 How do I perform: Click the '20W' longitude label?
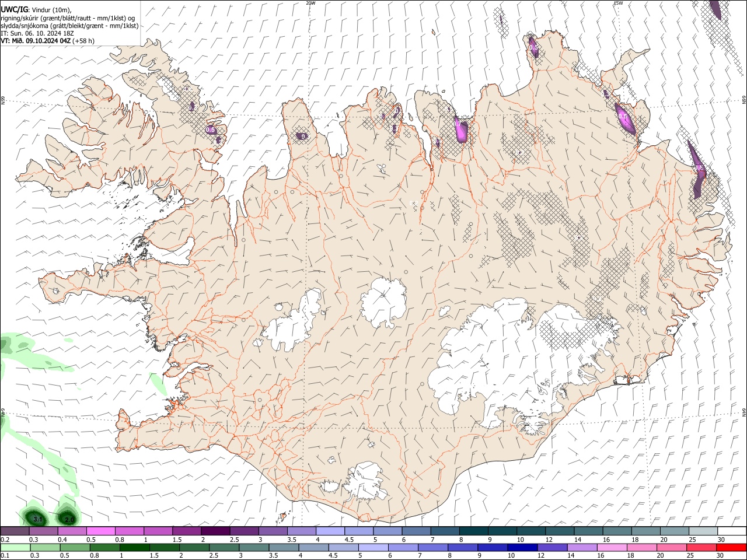310,3
